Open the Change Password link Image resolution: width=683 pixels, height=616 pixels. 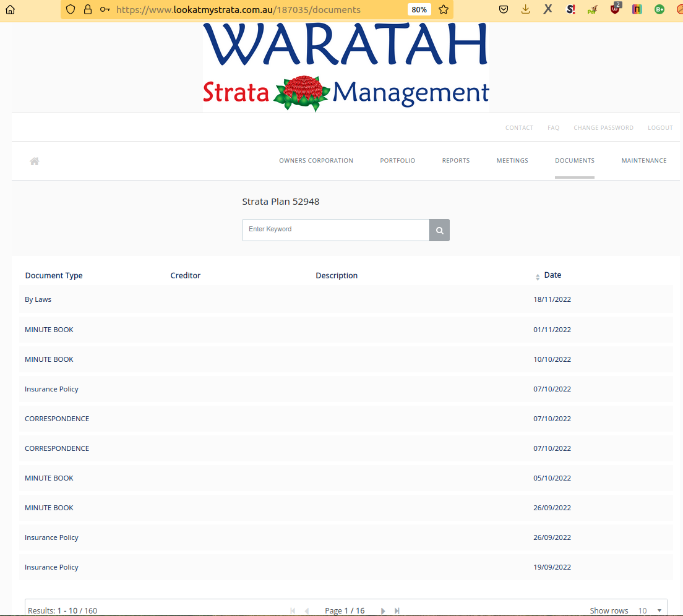603,128
